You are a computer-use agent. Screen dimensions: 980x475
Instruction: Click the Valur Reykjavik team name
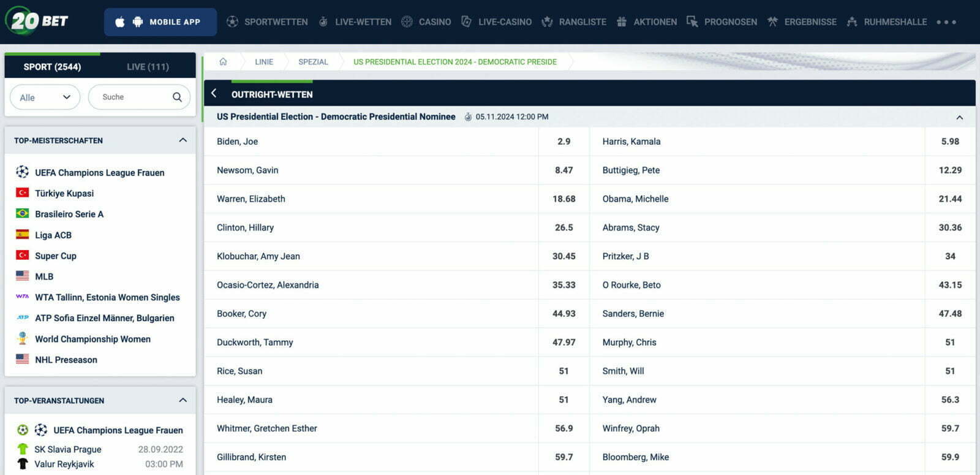point(64,464)
